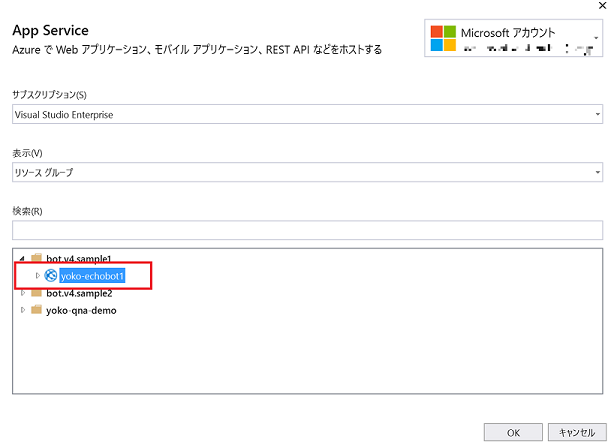
Task: Click the bot.v4.sample2 folder icon
Action: [36, 293]
